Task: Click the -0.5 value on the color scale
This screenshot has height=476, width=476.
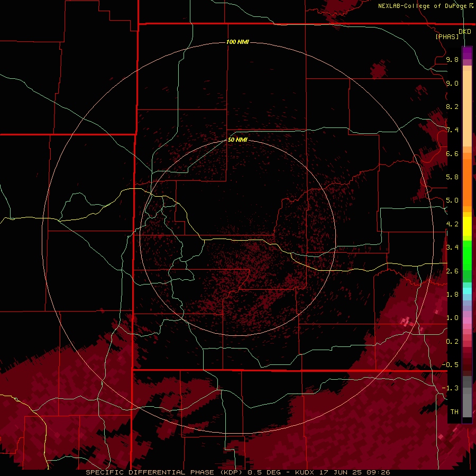Action: pyautogui.click(x=450, y=365)
